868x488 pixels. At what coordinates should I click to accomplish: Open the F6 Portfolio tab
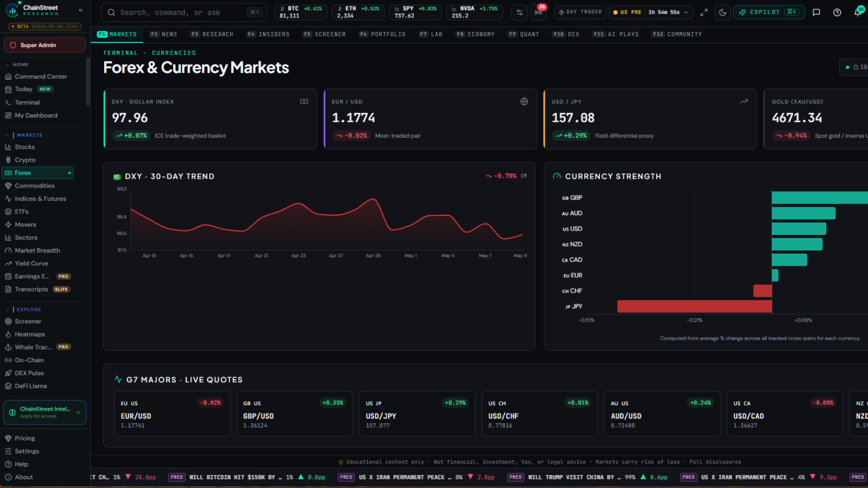382,34
